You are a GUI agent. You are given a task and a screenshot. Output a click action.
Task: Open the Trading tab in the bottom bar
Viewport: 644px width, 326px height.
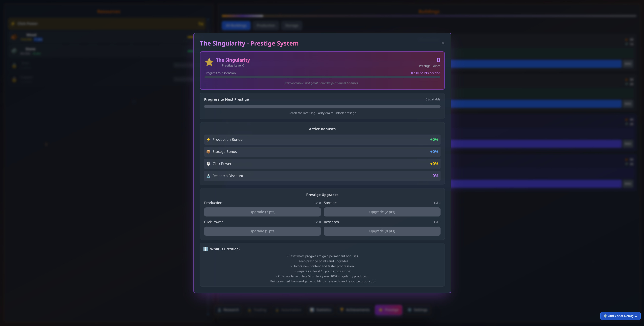pyautogui.click(x=258, y=310)
